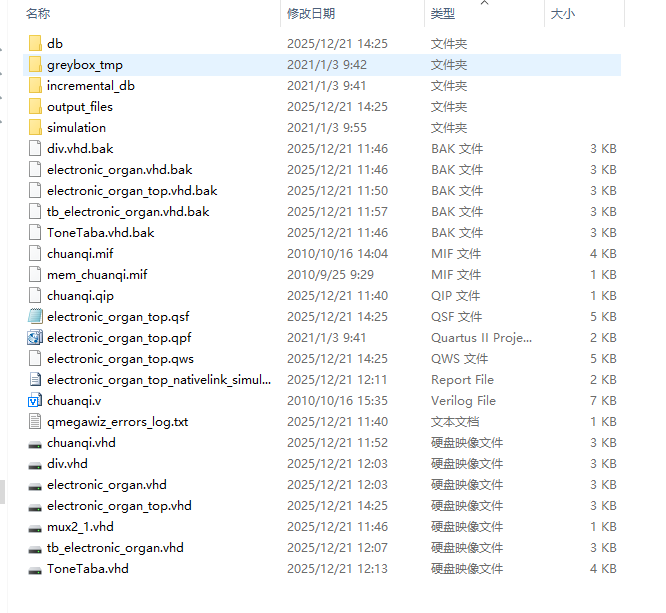Select the file name tb_electronic_organ.vhd
Viewport: 666px width, 613px height.
pyautogui.click(x=115, y=548)
